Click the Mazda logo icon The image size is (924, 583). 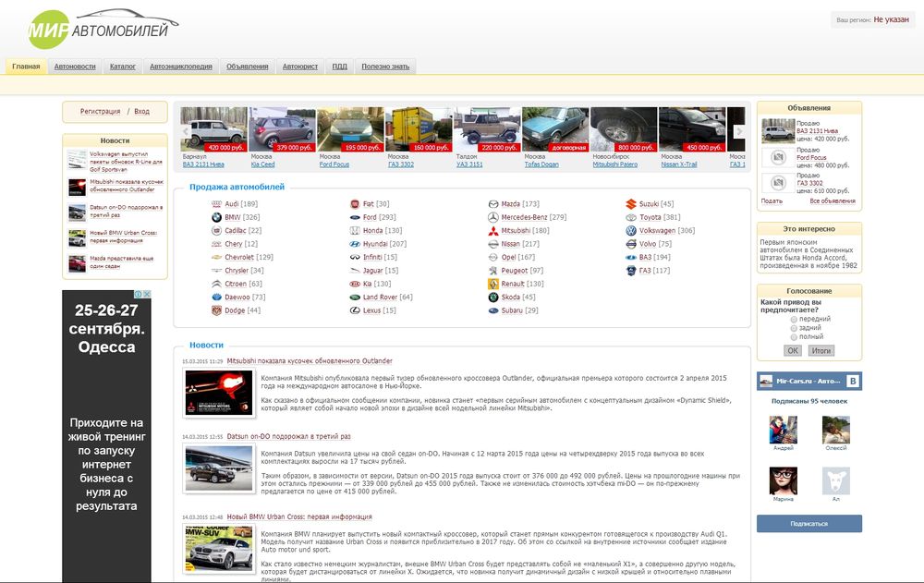tap(493, 204)
